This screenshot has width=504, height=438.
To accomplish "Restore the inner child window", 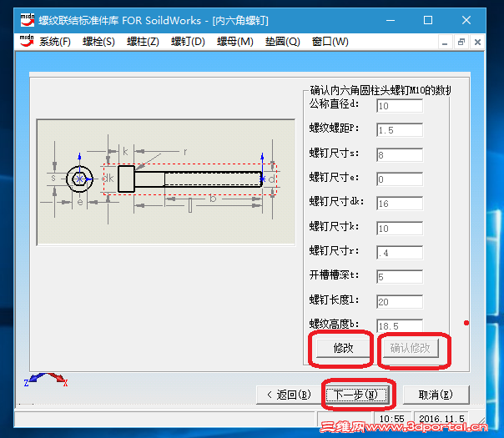I will pyautogui.click(x=461, y=42).
